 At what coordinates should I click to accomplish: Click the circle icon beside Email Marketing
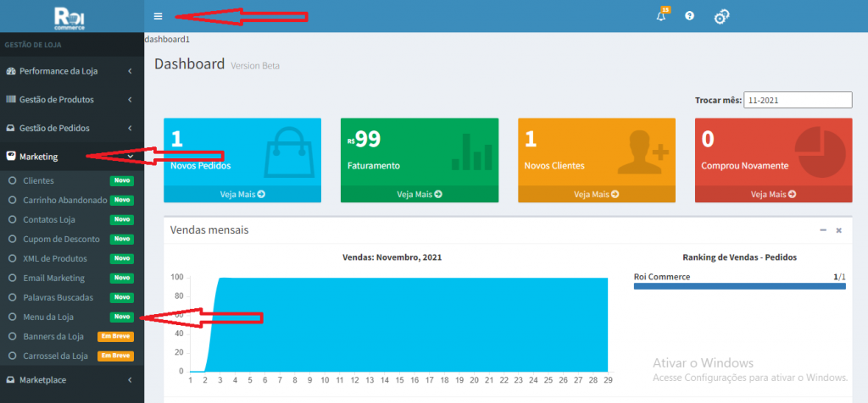tap(12, 278)
